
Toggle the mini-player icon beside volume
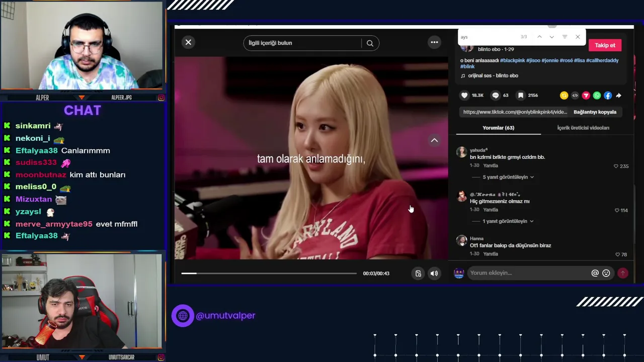[418, 274]
